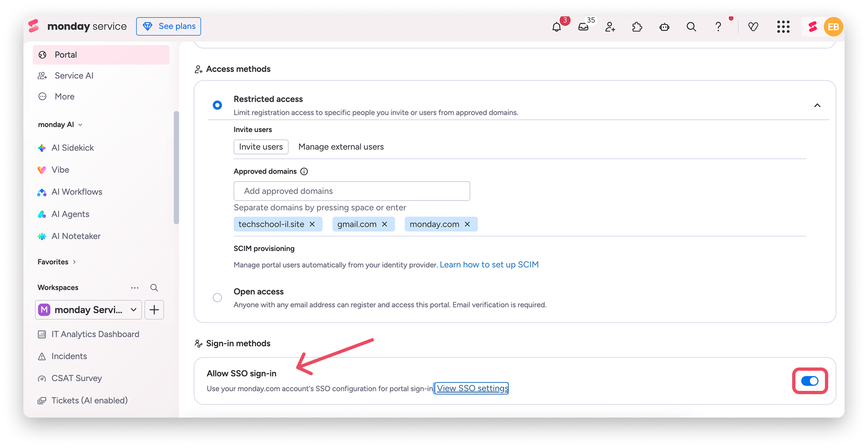Select the Restricted access radio button
The image size is (868, 448).
point(217,105)
